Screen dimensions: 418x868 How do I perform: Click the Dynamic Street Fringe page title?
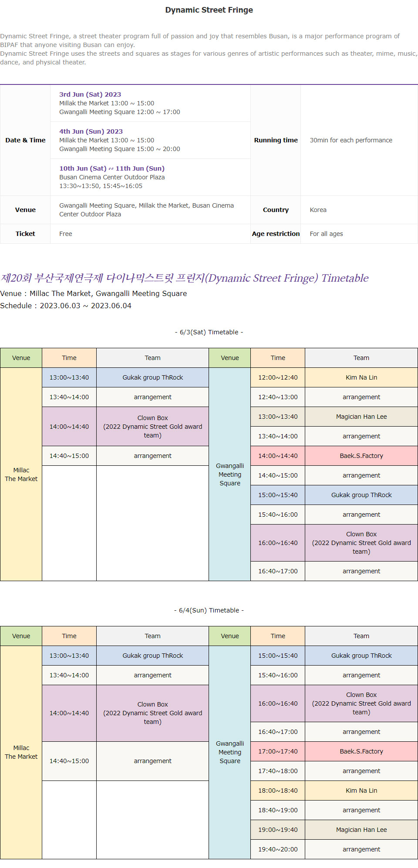(209, 10)
